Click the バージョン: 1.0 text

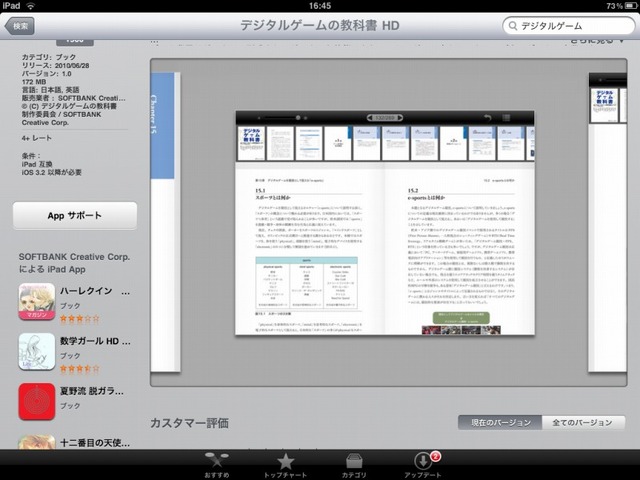click(x=47, y=73)
